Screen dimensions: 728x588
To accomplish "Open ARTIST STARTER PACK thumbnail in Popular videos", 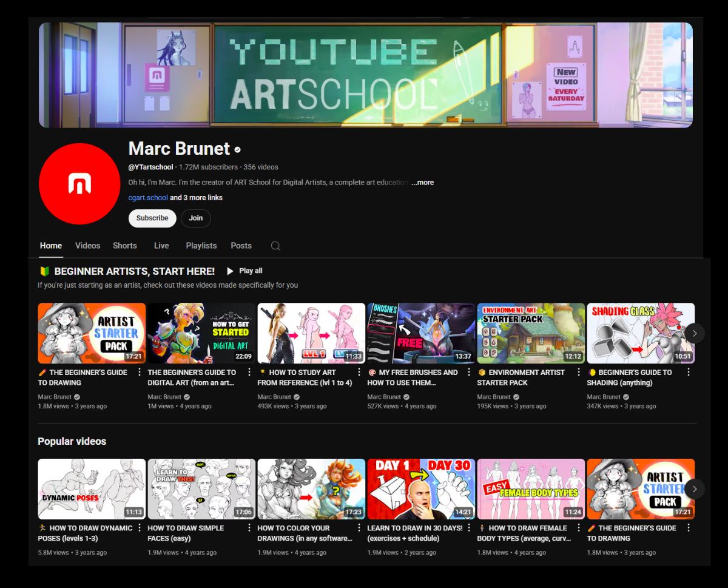I will (x=641, y=489).
